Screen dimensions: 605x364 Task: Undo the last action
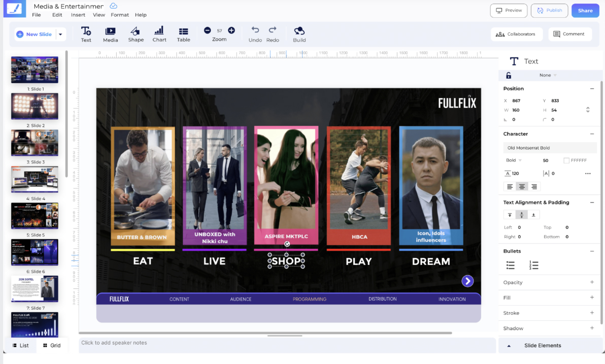tap(255, 35)
